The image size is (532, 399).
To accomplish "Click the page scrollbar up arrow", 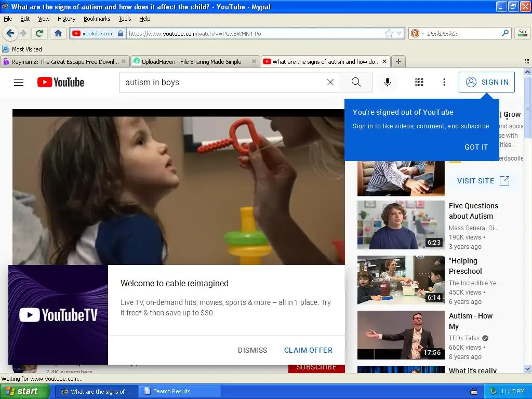I will [527, 72].
